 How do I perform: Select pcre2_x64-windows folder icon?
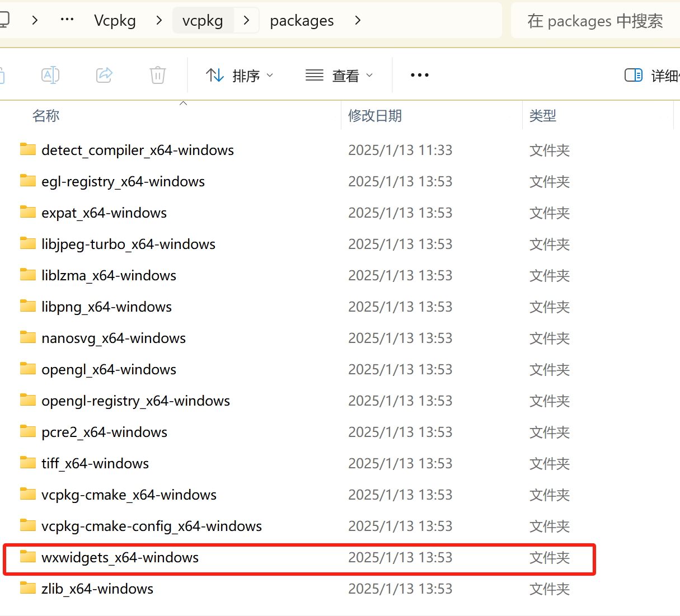28,431
